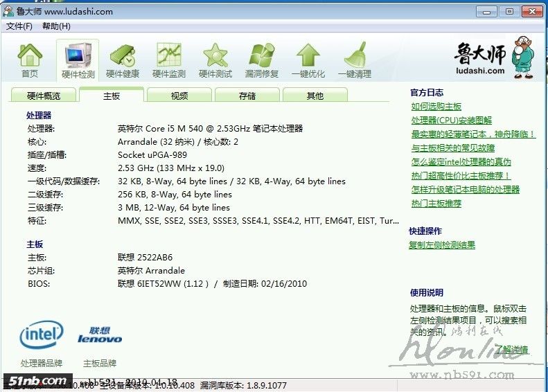Screen dimensions: 548x392
Task: Open the 硬件测试 hardware test icon
Action: [215, 55]
